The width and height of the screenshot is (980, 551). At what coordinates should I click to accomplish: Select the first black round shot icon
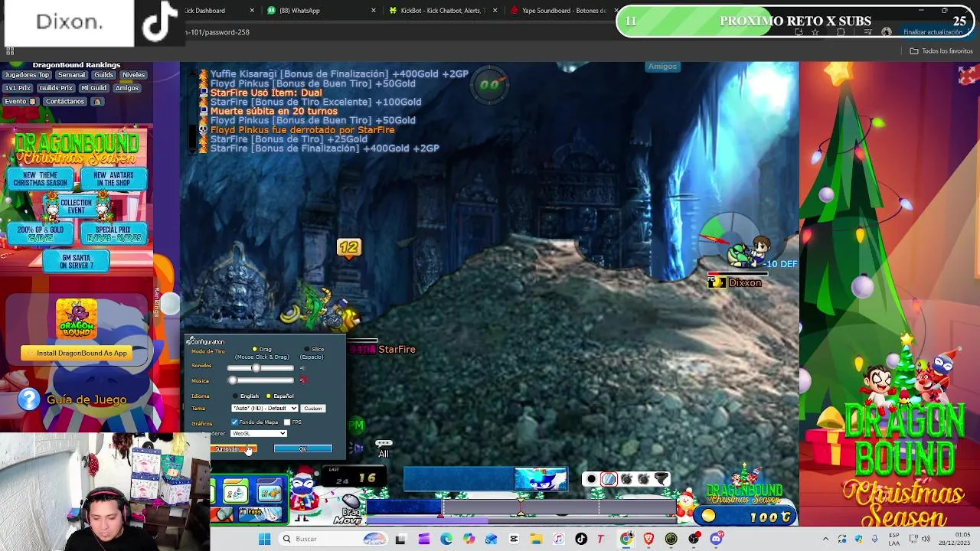[x=591, y=480]
